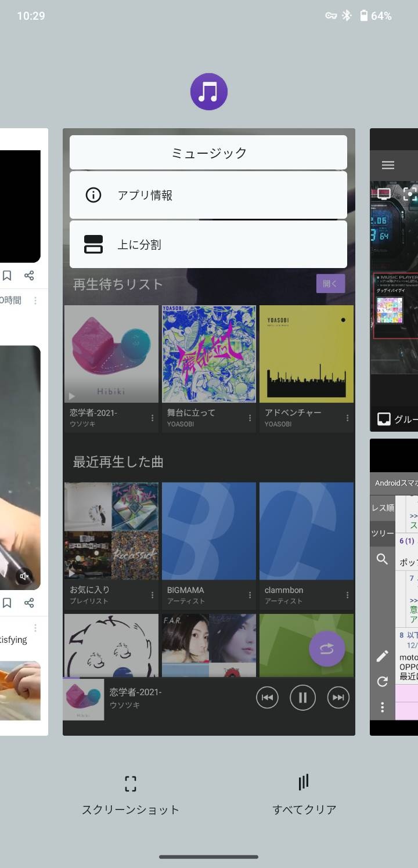Skip to the next track
The image size is (418, 868).
338,698
